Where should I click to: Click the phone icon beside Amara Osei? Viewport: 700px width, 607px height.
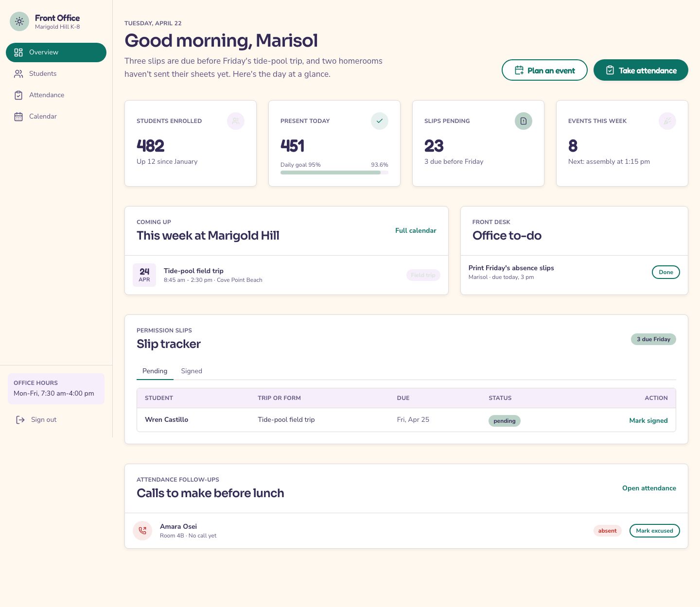142,531
